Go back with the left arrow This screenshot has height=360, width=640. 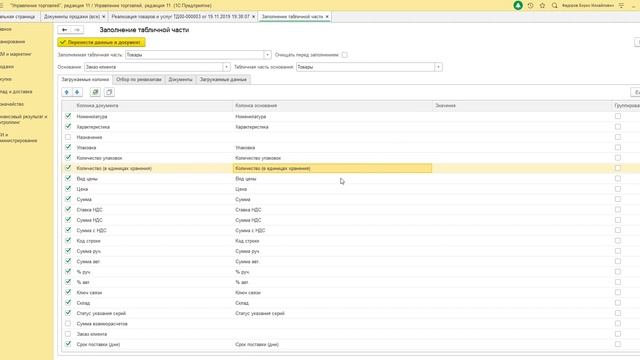64,30
